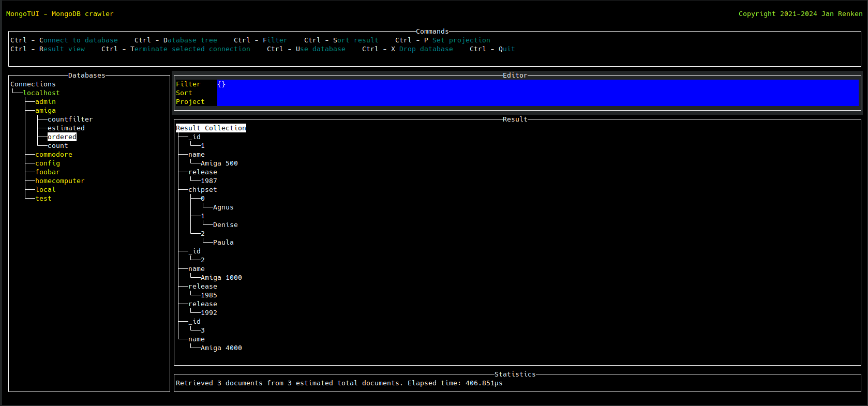Select the Amiga 4000 name value

[x=221, y=348]
